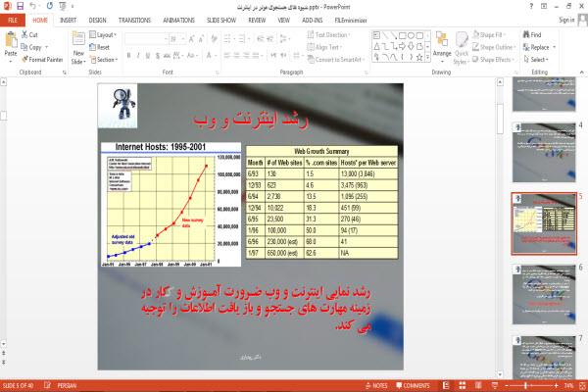
Task: Switch to the SLIDE SHOW tab
Action: 221,21
